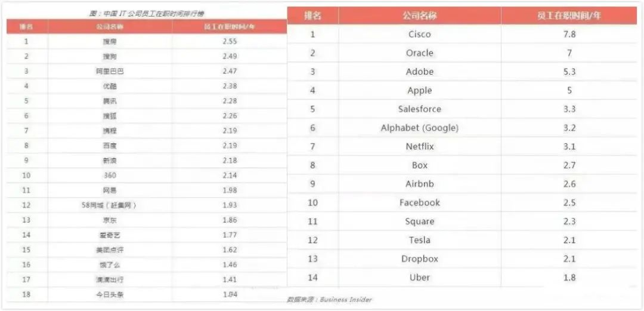
Task: Click the 7.8 tenure value for Cisco
Action: [x=569, y=34]
